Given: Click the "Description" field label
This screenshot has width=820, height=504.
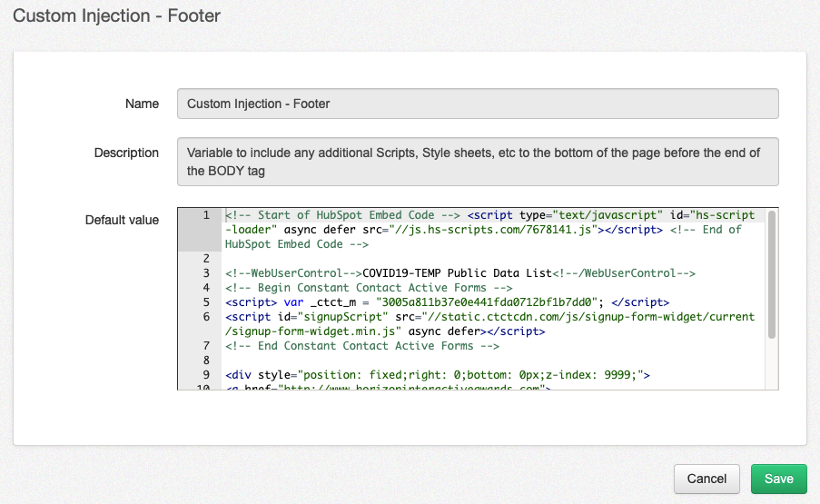Looking at the screenshot, I should coord(126,153).
